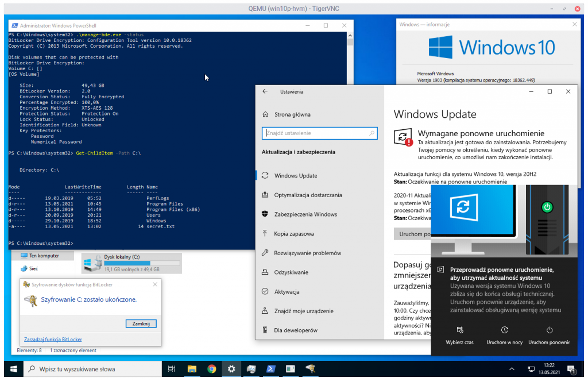Click the Odzyskiwanie sidebar icon
The height and width of the screenshot is (381, 588).
pos(265,272)
